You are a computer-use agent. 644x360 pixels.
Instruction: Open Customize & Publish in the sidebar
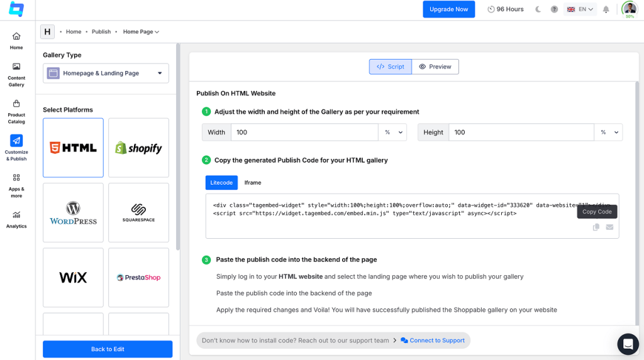(x=16, y=148)
